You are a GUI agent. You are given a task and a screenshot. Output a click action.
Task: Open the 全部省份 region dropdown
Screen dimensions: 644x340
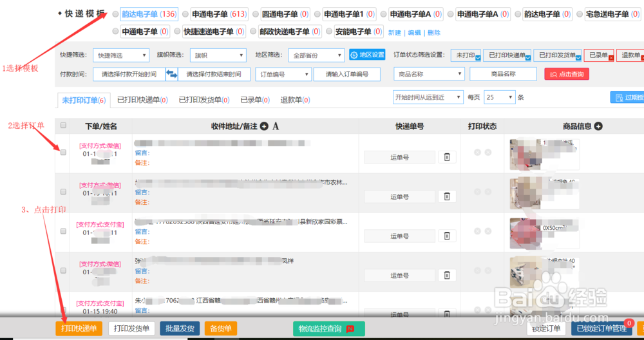click(x=316, y=55)
